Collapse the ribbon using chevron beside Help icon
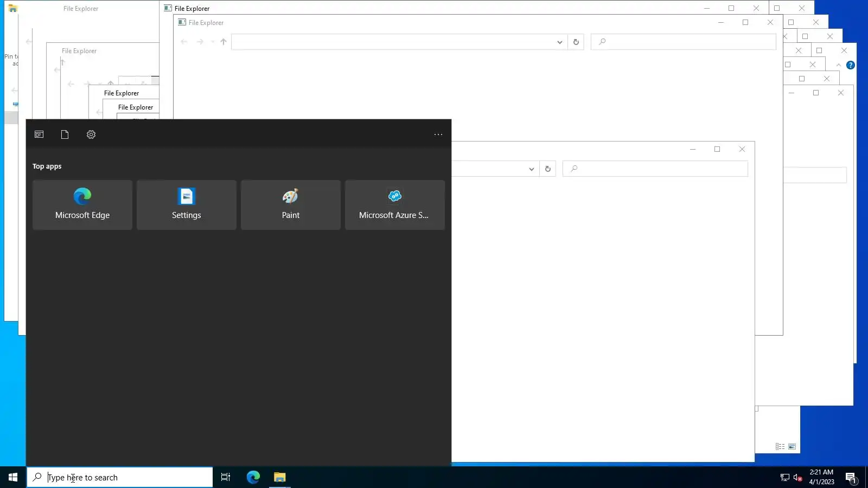The width and height of the screenshot is (868, 488). point(839,65)
